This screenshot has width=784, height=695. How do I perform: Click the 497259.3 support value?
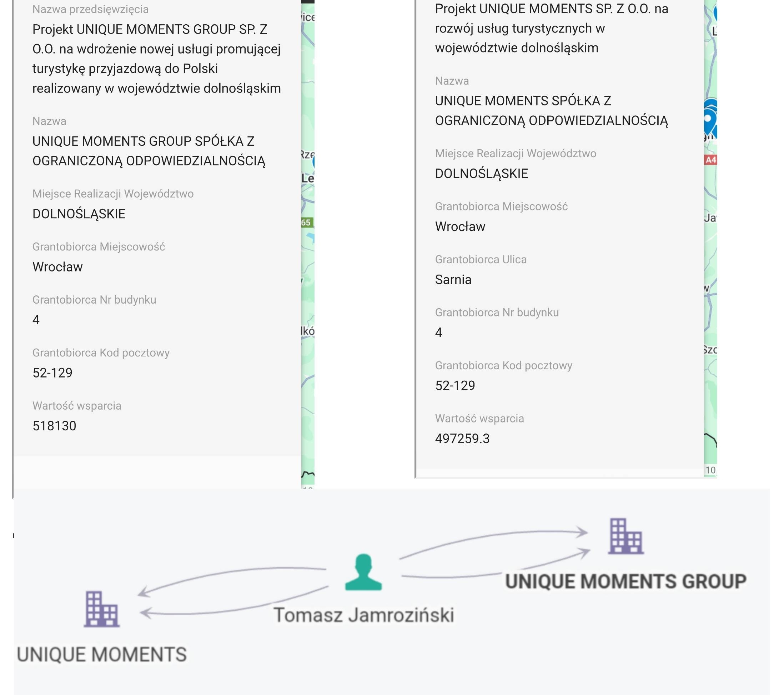462,438
